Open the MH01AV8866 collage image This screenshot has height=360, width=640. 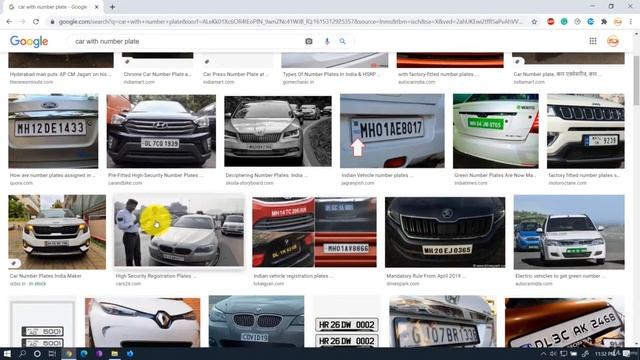tap(314, 232)
